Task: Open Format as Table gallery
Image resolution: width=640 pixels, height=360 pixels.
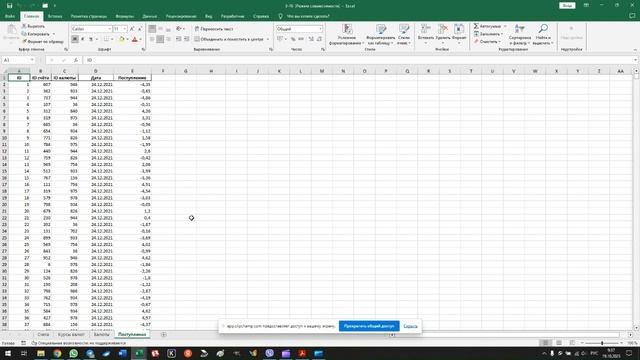Action: pyautogui.click(x=381, y=34)
